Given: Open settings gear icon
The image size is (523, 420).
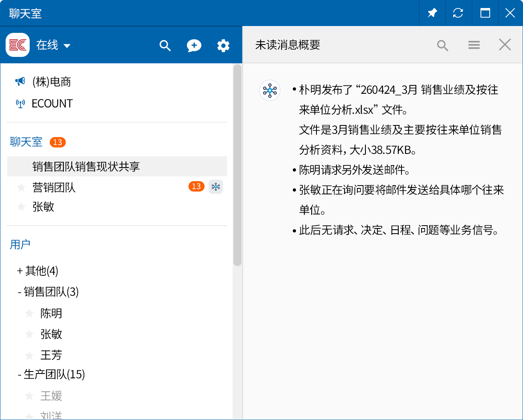Looking at the screenshot, I should [223, 46].
